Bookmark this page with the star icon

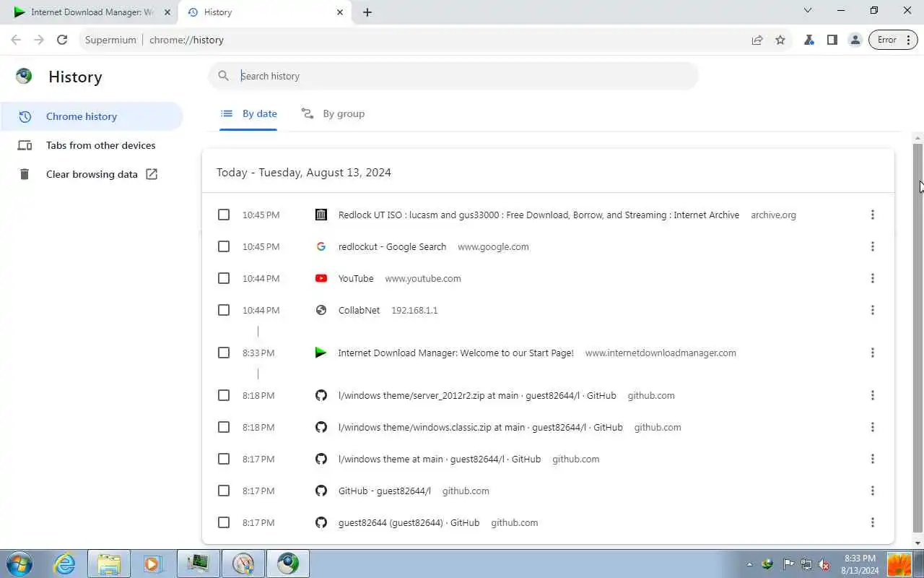click(x=780, y=40)
